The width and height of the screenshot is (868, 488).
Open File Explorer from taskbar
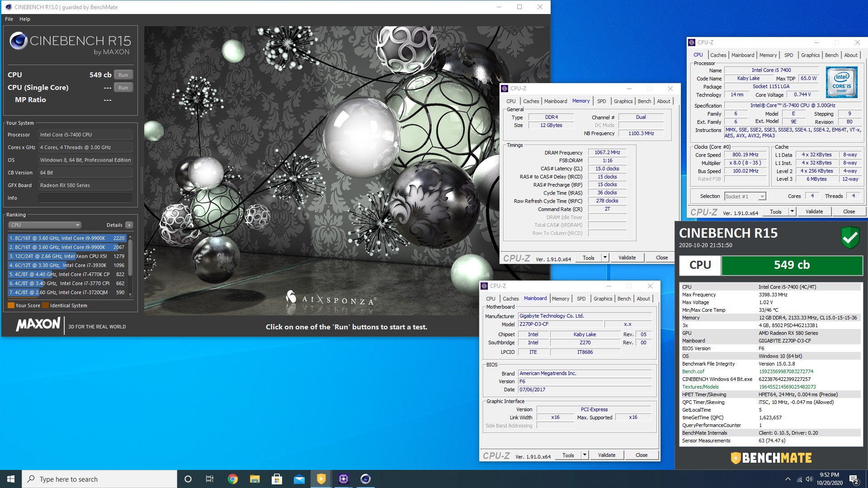pyautogui.click(x=255, y=479)
